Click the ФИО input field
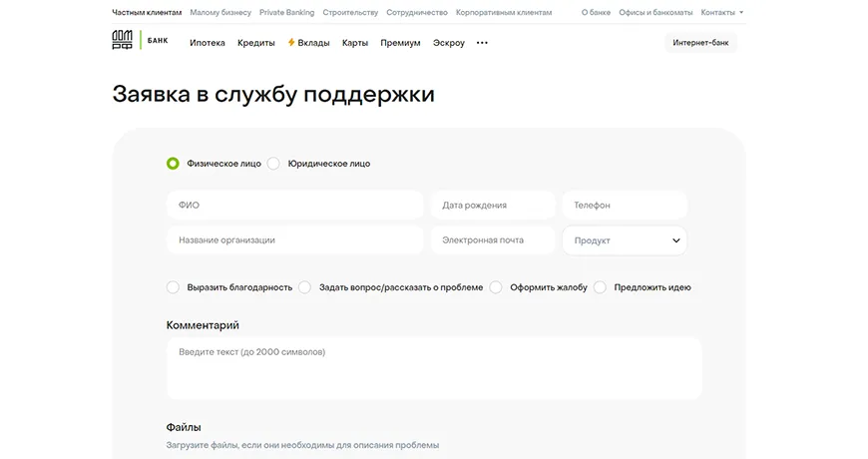 (295, 206)
